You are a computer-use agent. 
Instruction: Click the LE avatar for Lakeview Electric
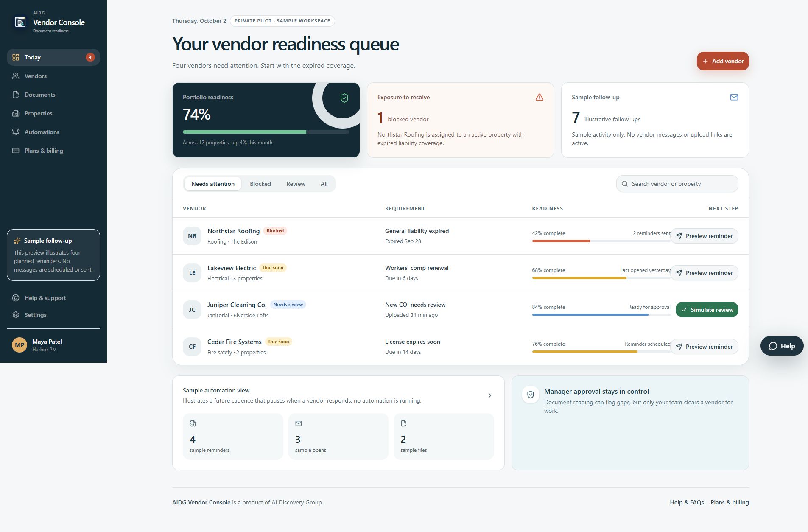point(192,273)
